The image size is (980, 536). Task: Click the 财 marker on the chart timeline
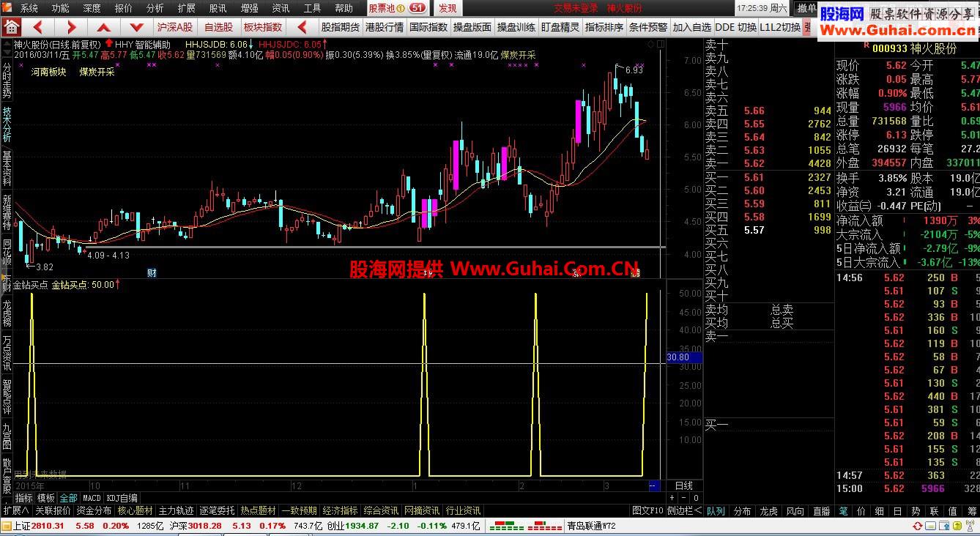click(x=152, y=272)
